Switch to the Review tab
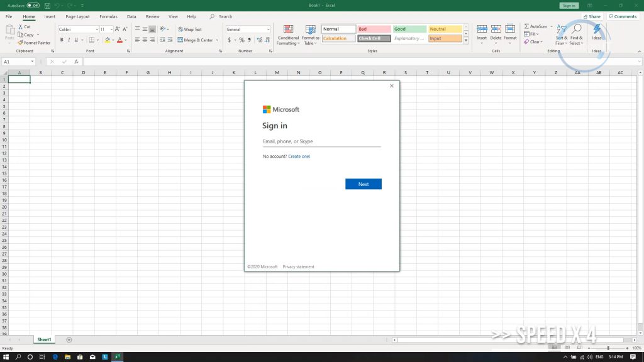The width and height of the screenshot is (644, 362). tap(152, 17)
